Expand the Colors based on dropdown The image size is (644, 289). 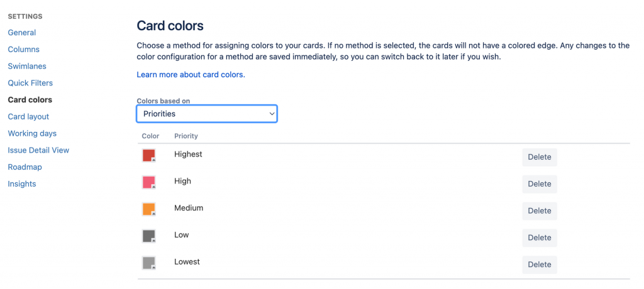[207, 114]
